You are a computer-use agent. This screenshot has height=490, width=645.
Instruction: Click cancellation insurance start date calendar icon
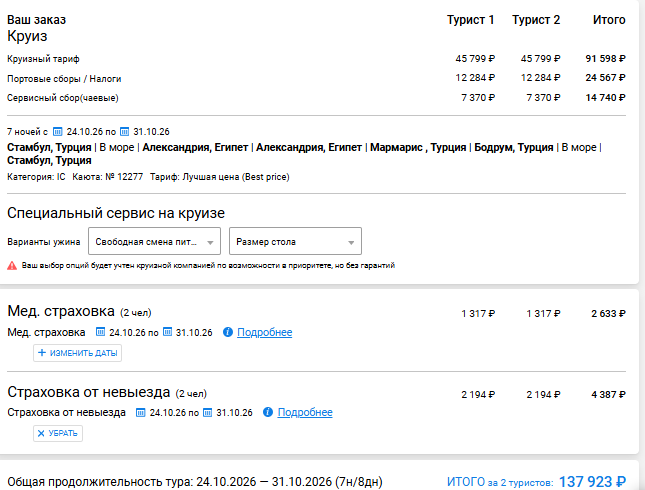tap(141, 412)
